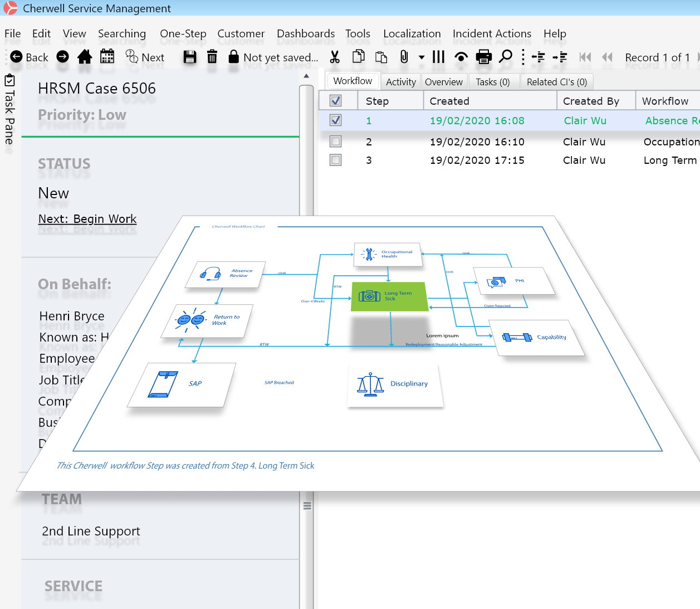Click the Next: Begin Work link
This screenshot has width=700, height=609.
(x=87, y=219)
